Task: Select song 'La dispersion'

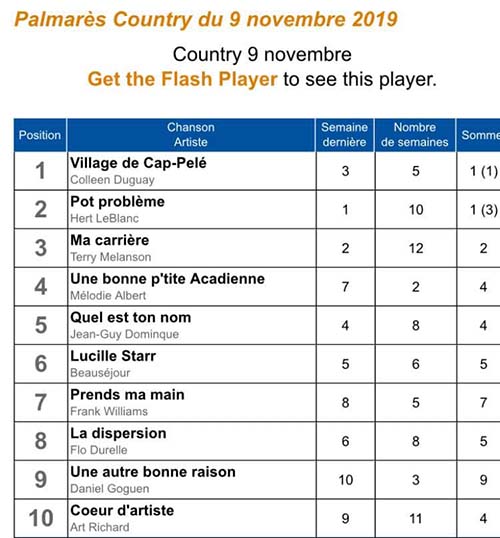Action: (x=118, y=433)
